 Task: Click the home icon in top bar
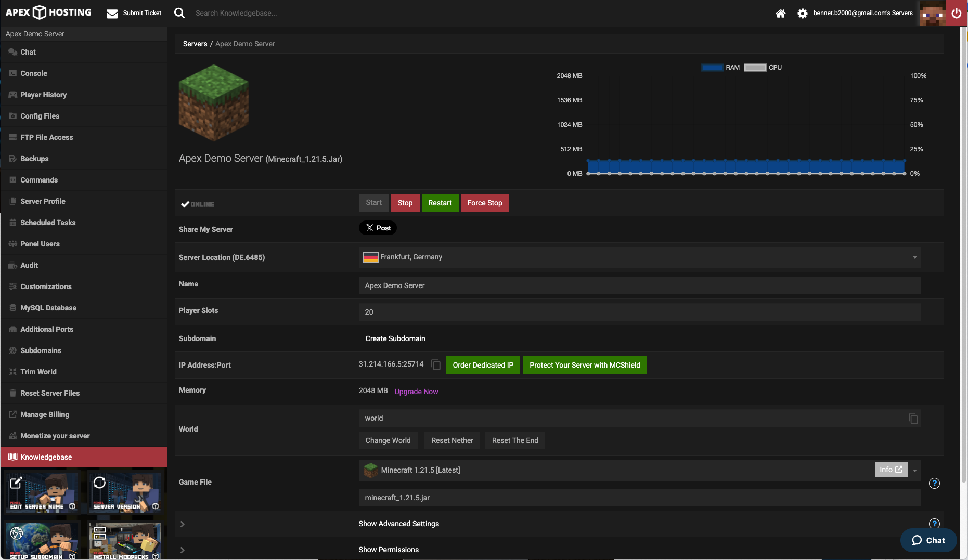[x=780, y=14]
